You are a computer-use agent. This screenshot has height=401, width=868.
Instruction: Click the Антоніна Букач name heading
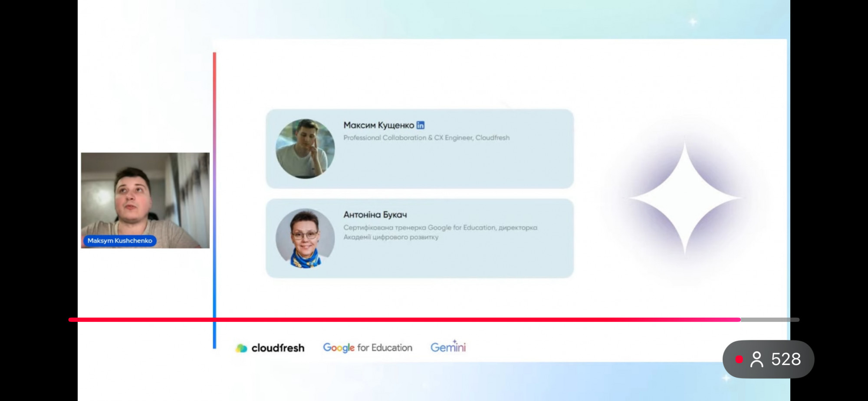point(375,215)
